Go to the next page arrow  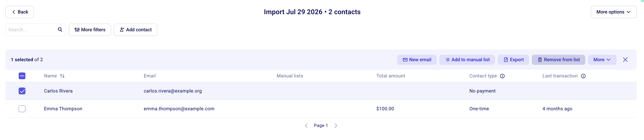pos(336,125)
